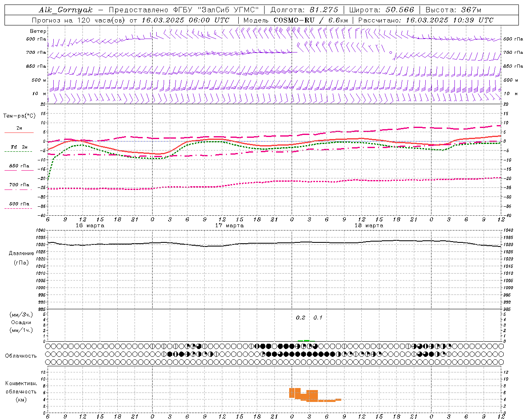Screen dimensions: 525x420
Task: Select the model name COSMO-RU / 6.6км
Action: point(311,20)
